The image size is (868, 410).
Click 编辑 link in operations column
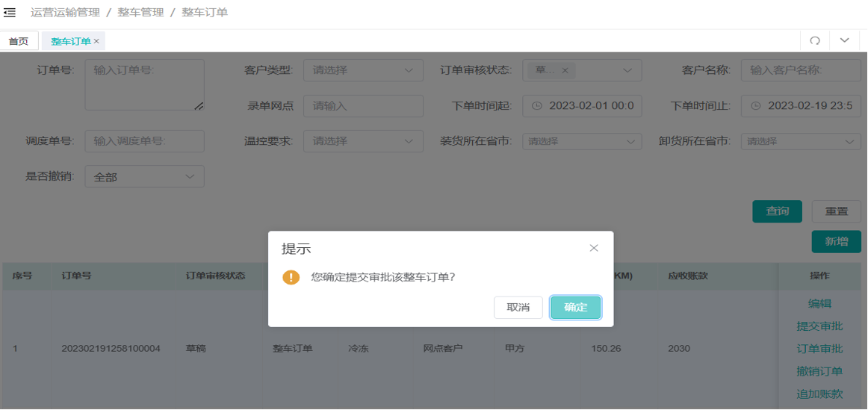[819, 303]
